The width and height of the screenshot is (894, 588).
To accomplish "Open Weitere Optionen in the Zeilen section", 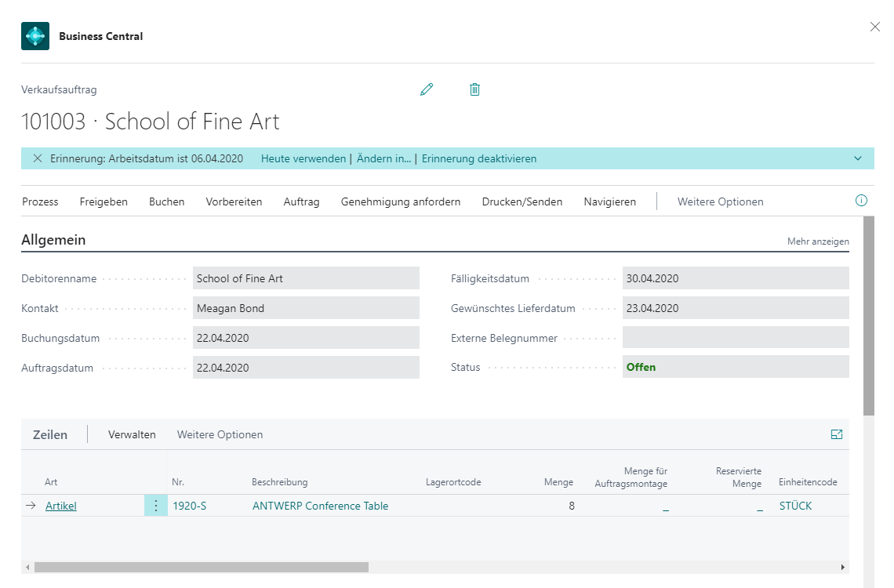I will 220,435.
